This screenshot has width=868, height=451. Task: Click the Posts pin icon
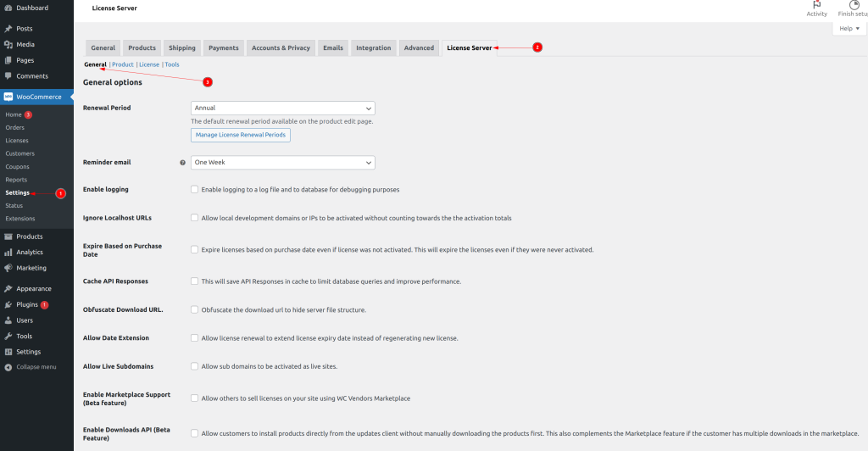(x=8, y=28)
